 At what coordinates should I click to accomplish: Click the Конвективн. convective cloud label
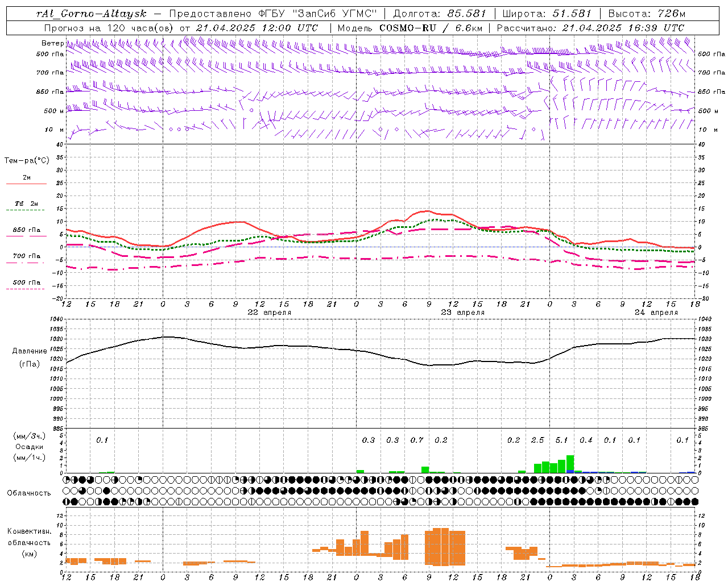tap(29, 531)
